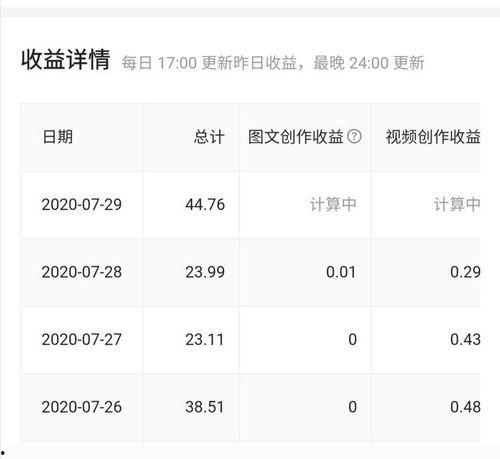Click the 总计 column header

coord(209,137)
